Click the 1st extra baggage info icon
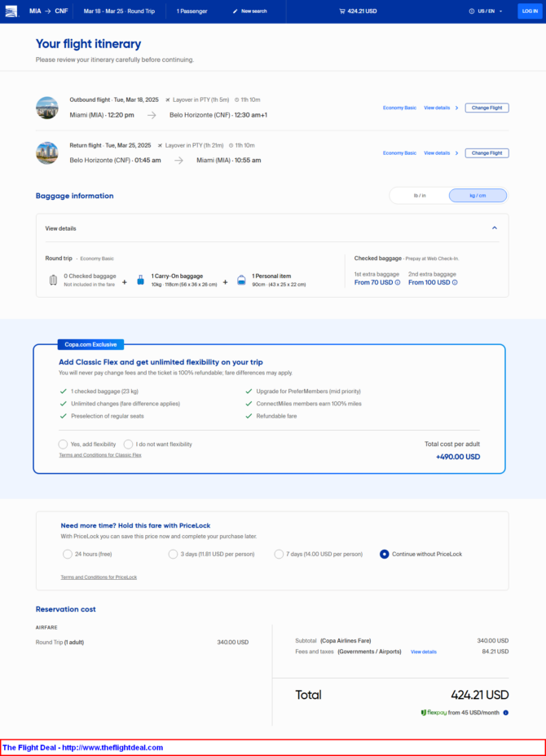This screenshot has height=756, width=546. pos(398,282)
